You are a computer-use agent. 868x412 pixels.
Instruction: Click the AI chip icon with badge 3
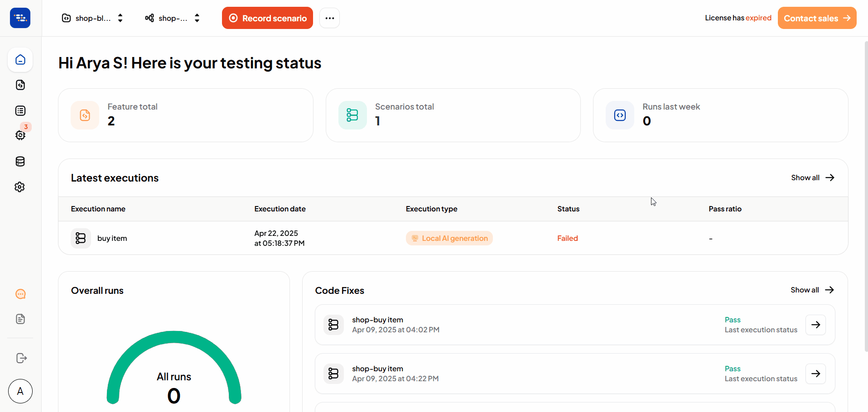(20, 135)
